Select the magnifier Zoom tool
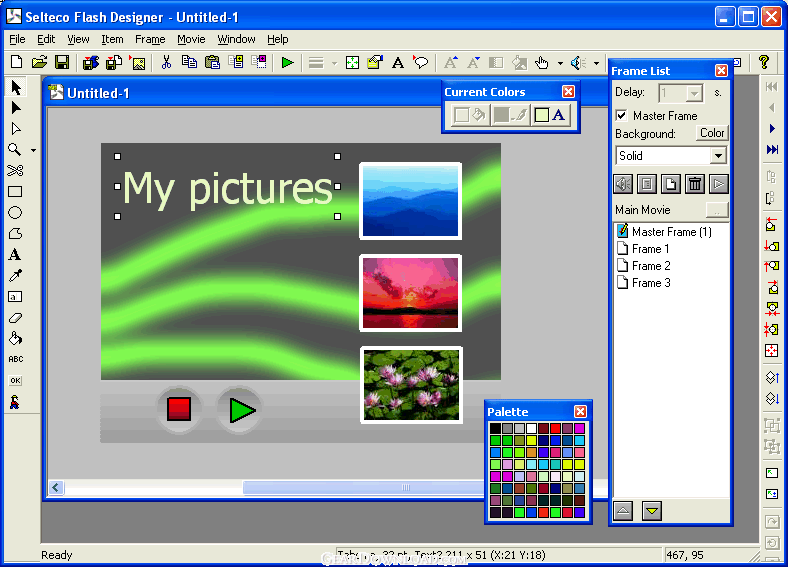Image resolution: width=788 pixels, height=567 pixels. pos(15,150)
